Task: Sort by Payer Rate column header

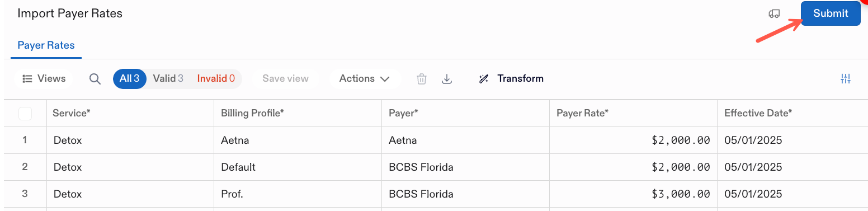Action: 633,113
